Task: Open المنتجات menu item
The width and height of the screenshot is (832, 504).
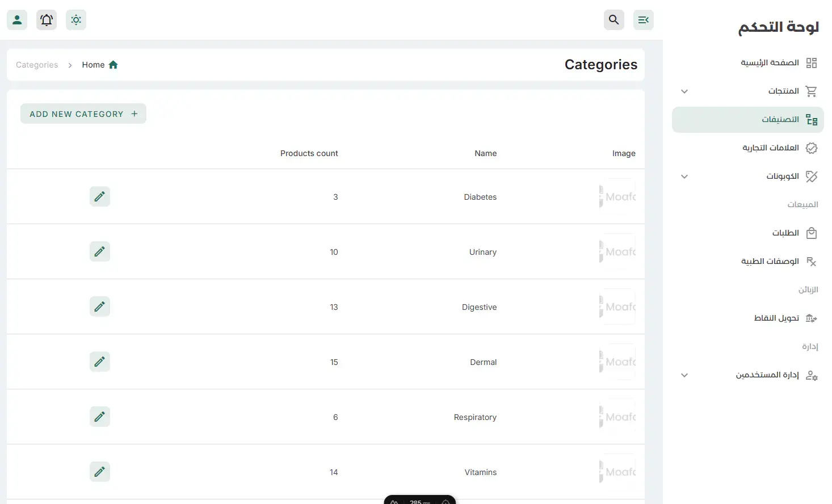Action: 748,91
